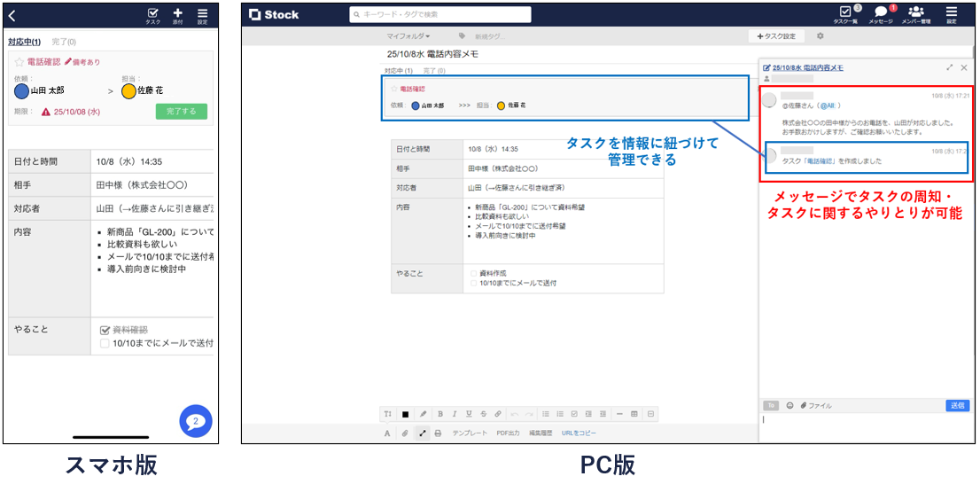Image resolution: width=980 pixels, height=492 pixels.
Task: Click the redo arrow
Action: tap(529, 414)
